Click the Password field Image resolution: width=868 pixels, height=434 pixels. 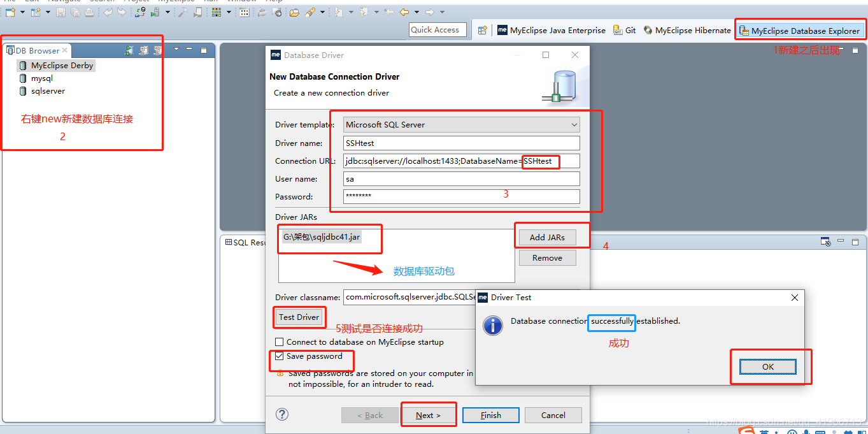pyautogui.click(x=462, y=196)
